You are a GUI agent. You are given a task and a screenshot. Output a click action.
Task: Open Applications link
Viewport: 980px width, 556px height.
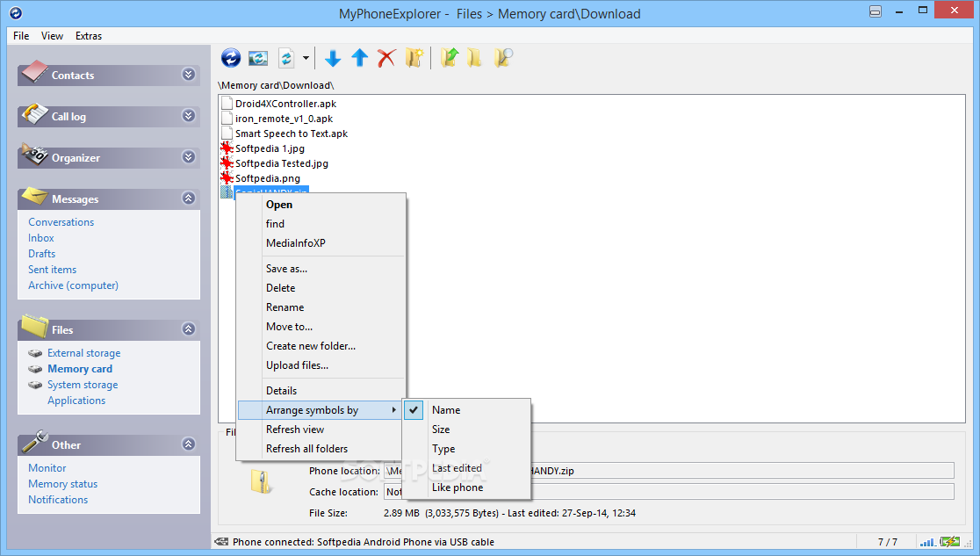pos(76,401)
